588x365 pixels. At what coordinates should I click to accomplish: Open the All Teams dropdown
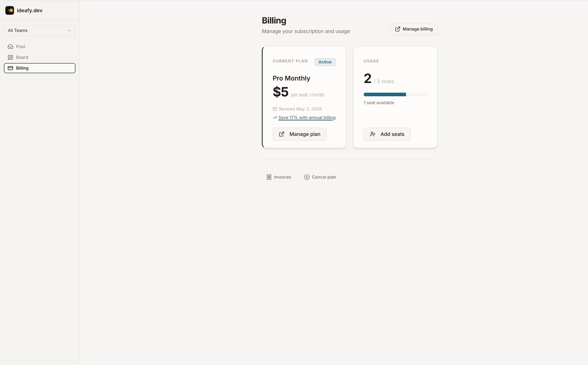(x=40, y=31)
